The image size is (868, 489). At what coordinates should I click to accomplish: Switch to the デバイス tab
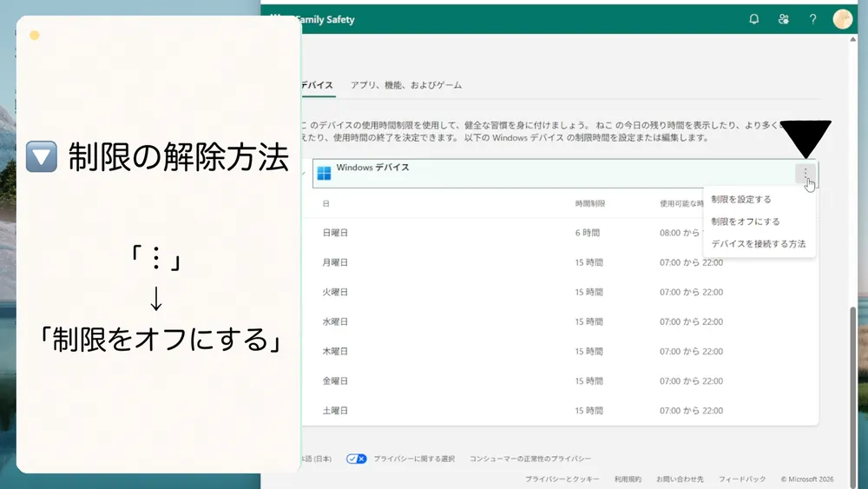point(317,85)
